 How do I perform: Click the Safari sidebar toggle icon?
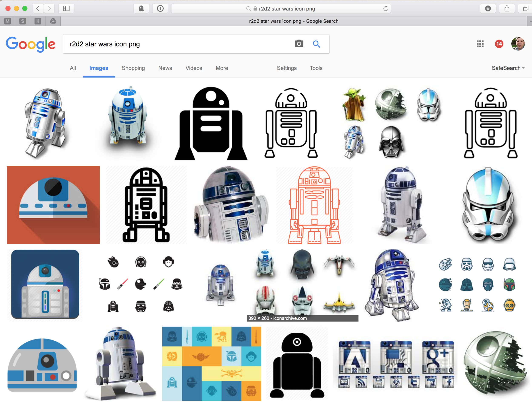[x=66, y=9]
